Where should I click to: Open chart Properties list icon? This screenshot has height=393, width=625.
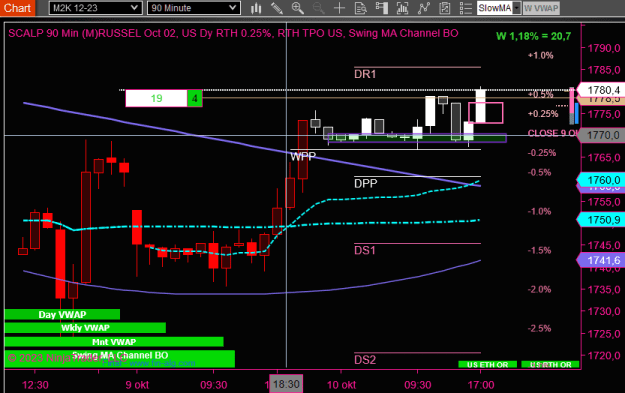465,8
